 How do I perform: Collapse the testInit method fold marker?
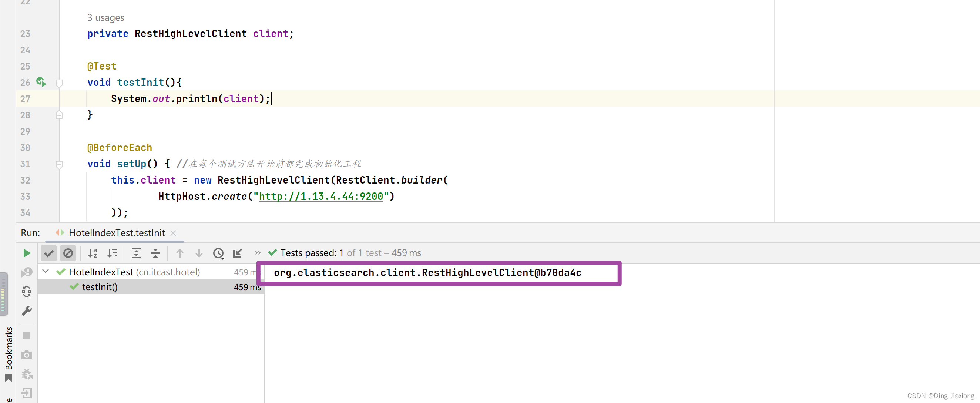pyautogui.click(x=59, y=83)
